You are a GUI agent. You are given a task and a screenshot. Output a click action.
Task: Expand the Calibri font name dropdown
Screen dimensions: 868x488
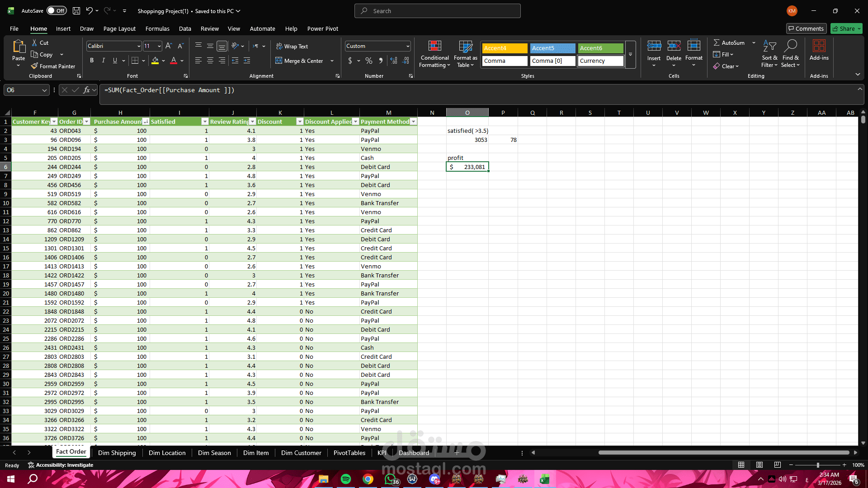tap(138, 46)
